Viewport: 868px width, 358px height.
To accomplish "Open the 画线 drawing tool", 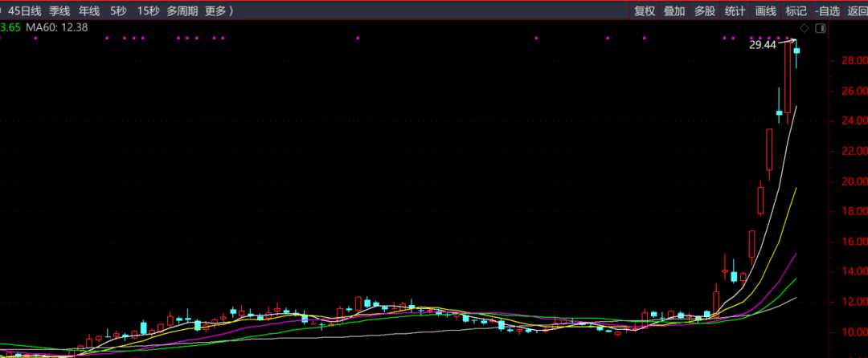I will pos(766,10).
